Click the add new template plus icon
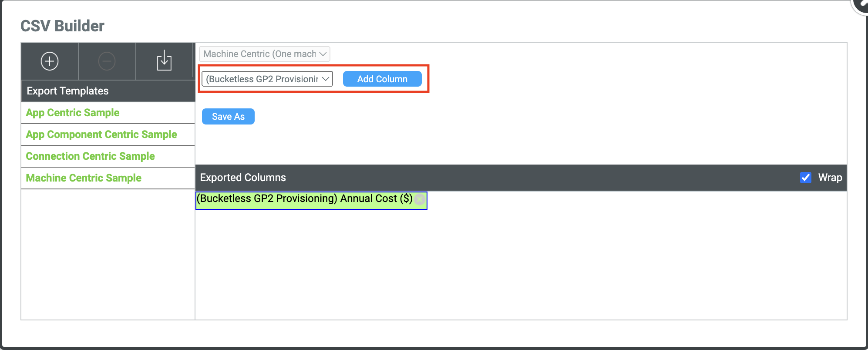 [x=50, y=61]
